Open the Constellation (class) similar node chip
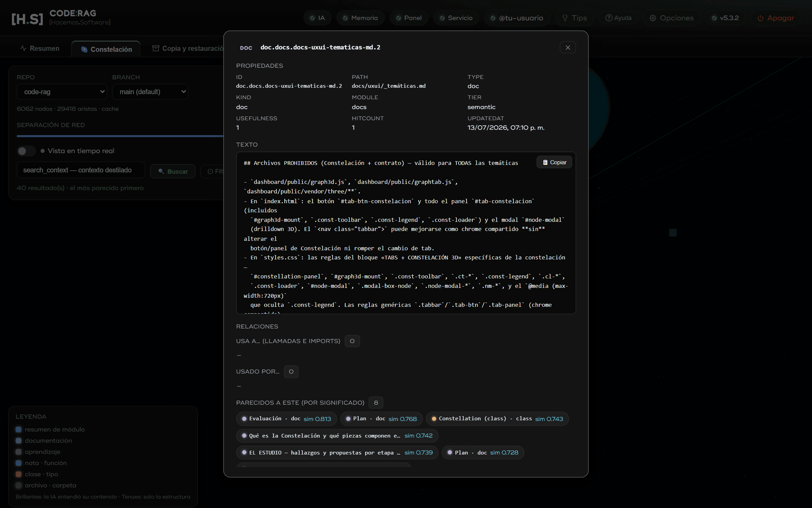This screenshot has height=508, width=812. (x=497, y=419)
